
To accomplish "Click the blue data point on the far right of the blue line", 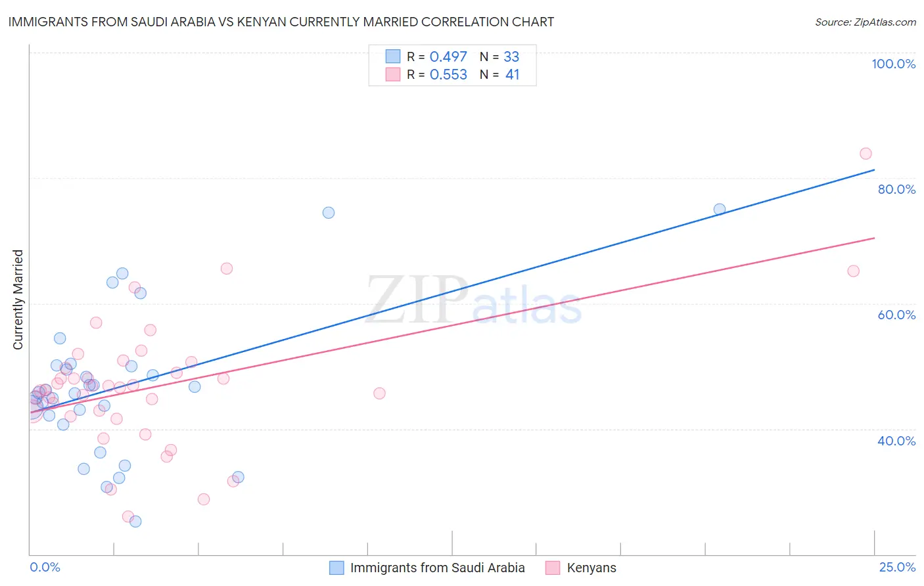I will click(720, 210).
